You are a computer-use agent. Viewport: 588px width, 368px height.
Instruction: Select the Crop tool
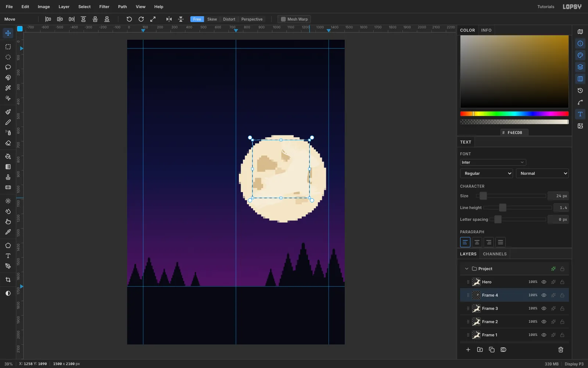point(8,280)
